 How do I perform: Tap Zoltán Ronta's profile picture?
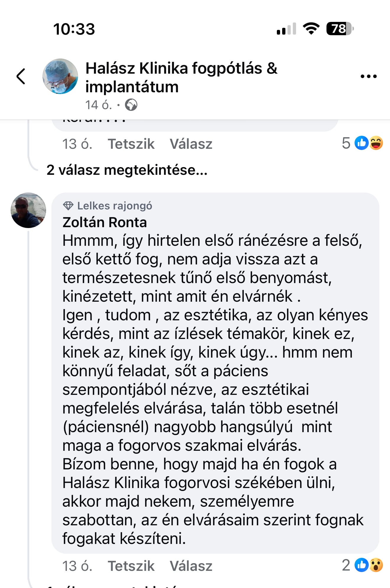coord(28,210)
